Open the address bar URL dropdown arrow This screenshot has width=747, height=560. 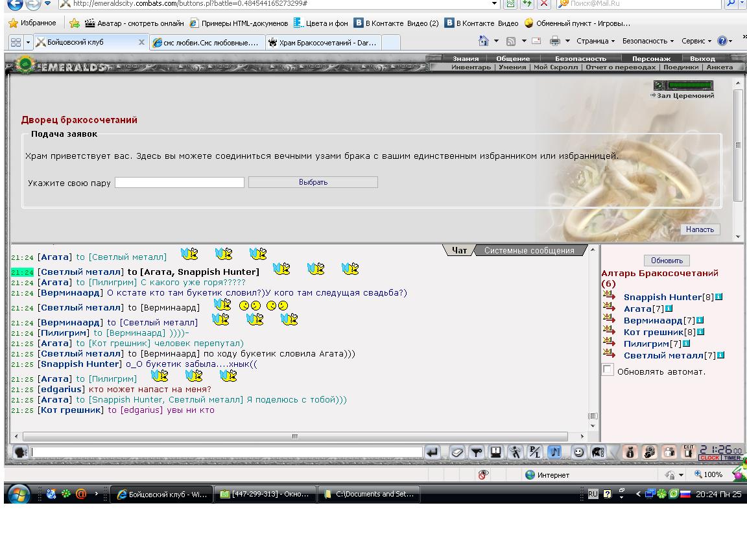[495, 4]
